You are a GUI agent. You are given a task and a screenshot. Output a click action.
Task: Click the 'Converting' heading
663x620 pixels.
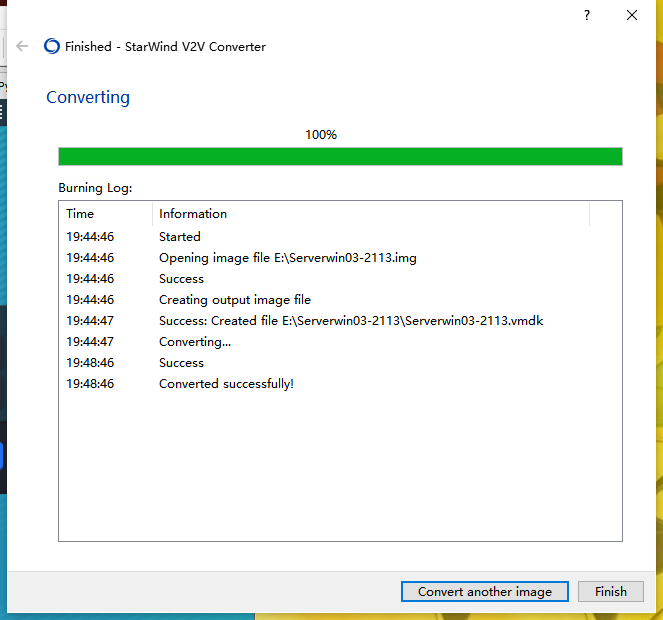tap(88, 97)
